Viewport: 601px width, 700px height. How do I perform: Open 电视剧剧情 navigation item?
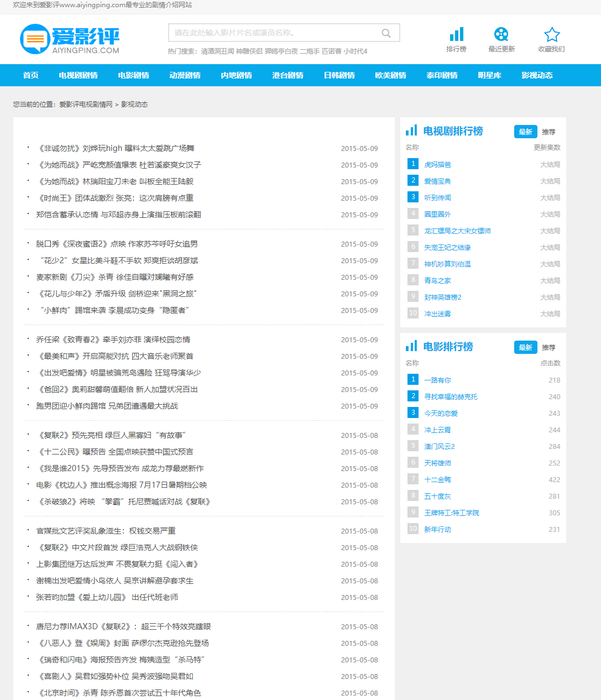pyautogui.click(x=79, y=75)
